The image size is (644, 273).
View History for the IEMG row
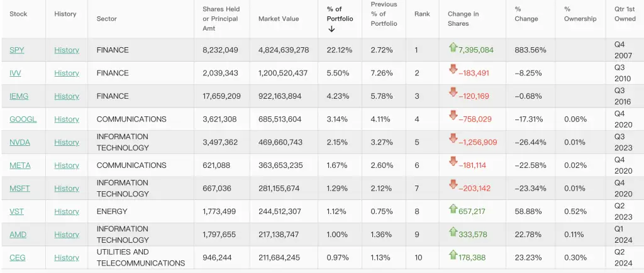tap(67, 96)
